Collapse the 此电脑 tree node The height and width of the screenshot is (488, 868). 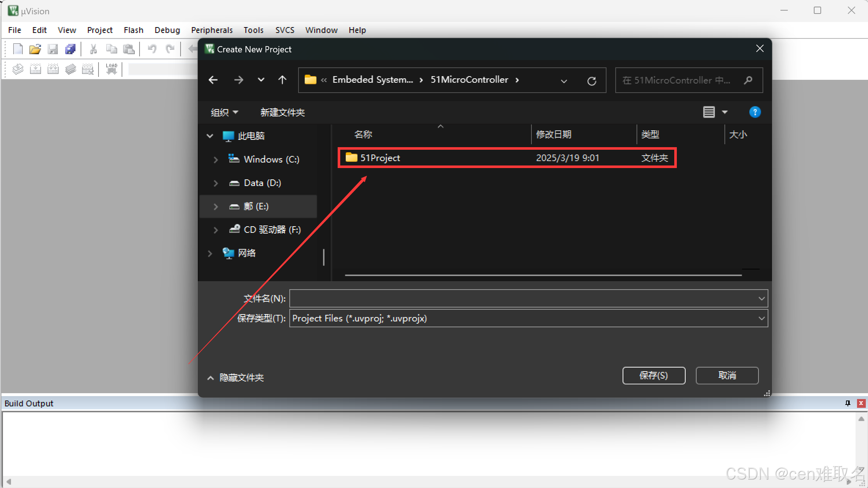210,136
